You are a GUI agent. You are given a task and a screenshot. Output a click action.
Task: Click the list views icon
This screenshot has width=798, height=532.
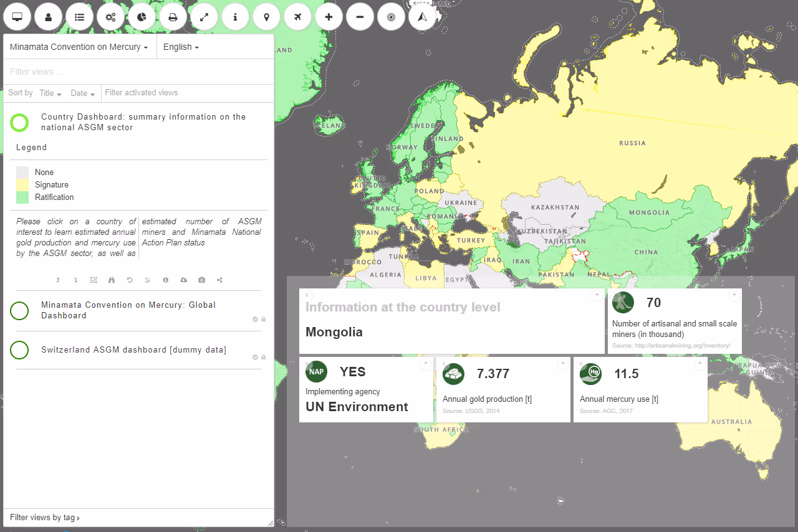80,17
